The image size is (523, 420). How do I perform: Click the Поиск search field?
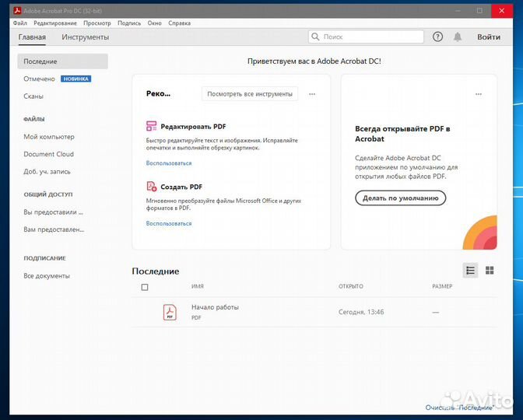point(367,37)
